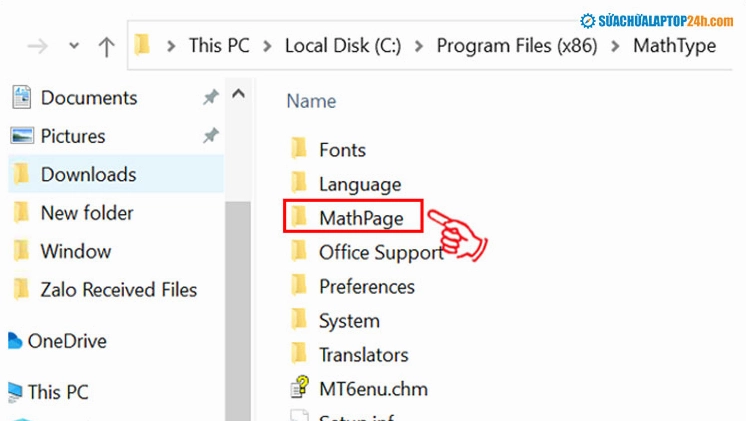746x421 pixels.
Task: Click the Downloads folder icon
Action: tap(21, 174)
